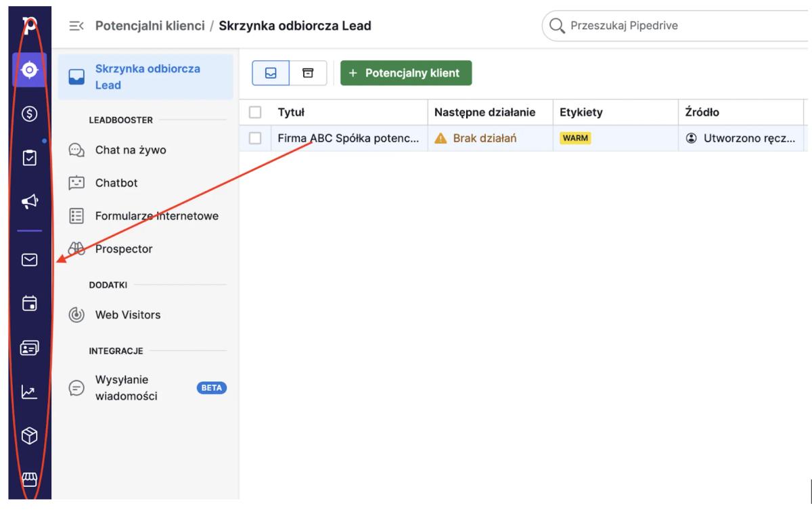Click the Etykiety column header
The image size is (812, 514).
point(581,112)
